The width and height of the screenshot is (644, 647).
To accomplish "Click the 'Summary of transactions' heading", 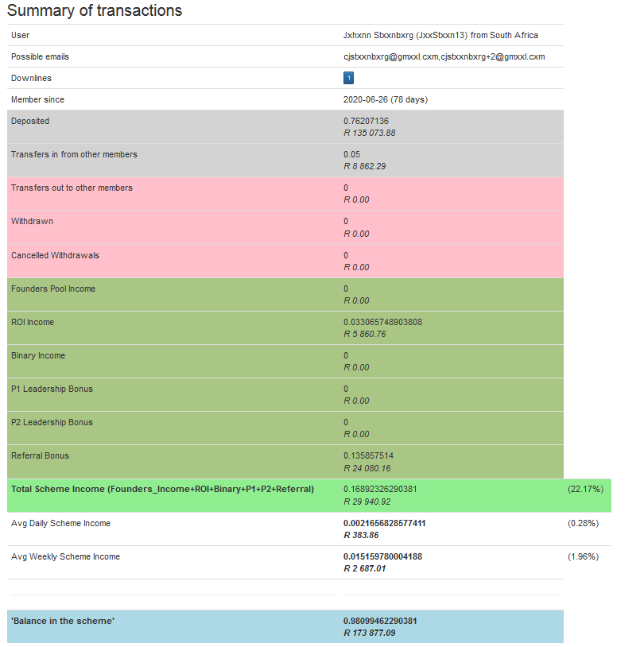I will [x=95, y=11].
